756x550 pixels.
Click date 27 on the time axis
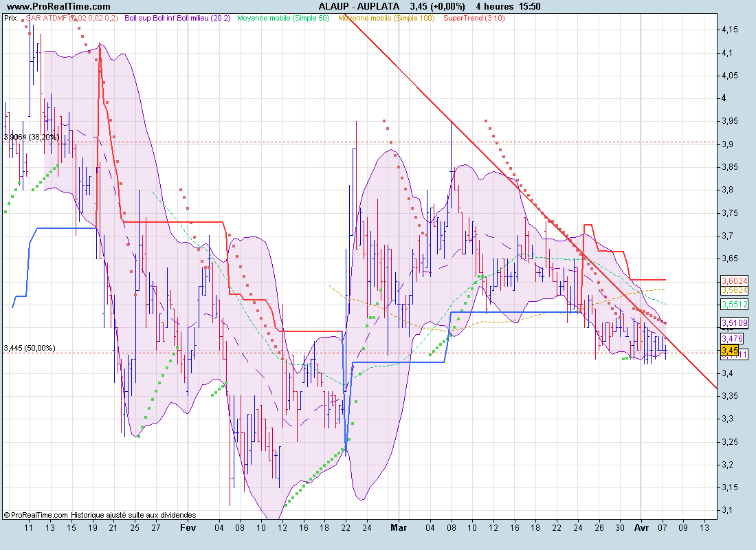tap(156, 528)
